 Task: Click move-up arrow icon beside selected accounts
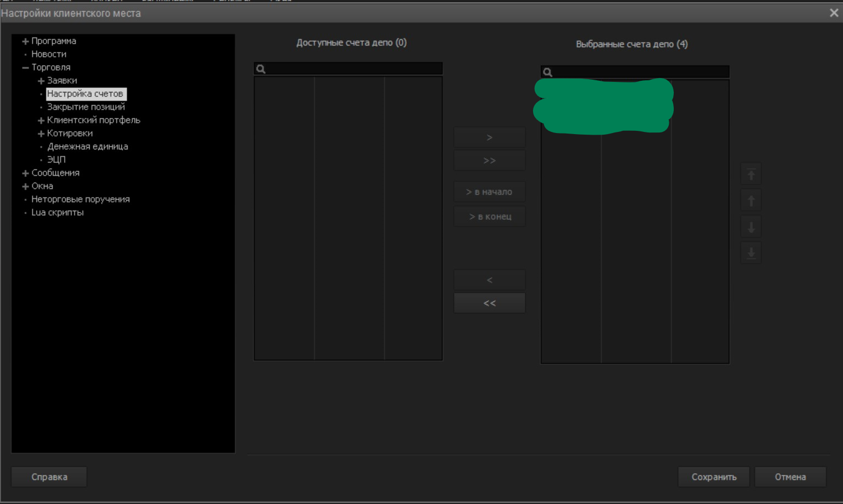(x=751, y=200)
